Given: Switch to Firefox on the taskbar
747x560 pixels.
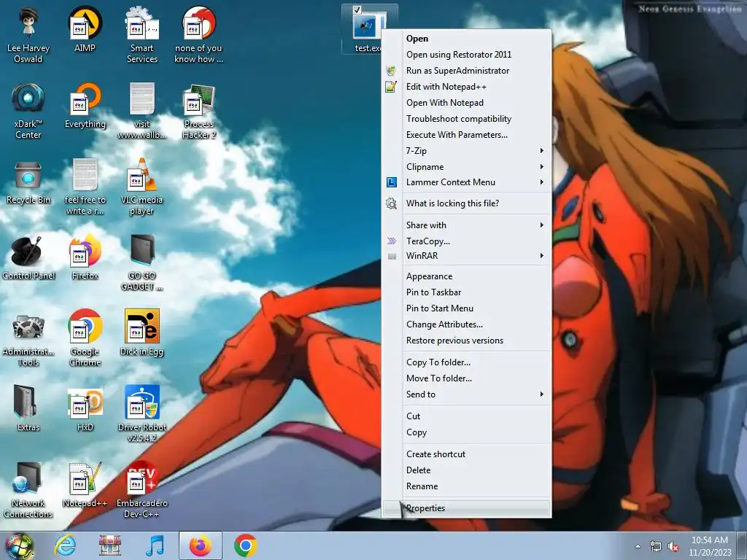Looking at the screenshot, I should point(201,545).
